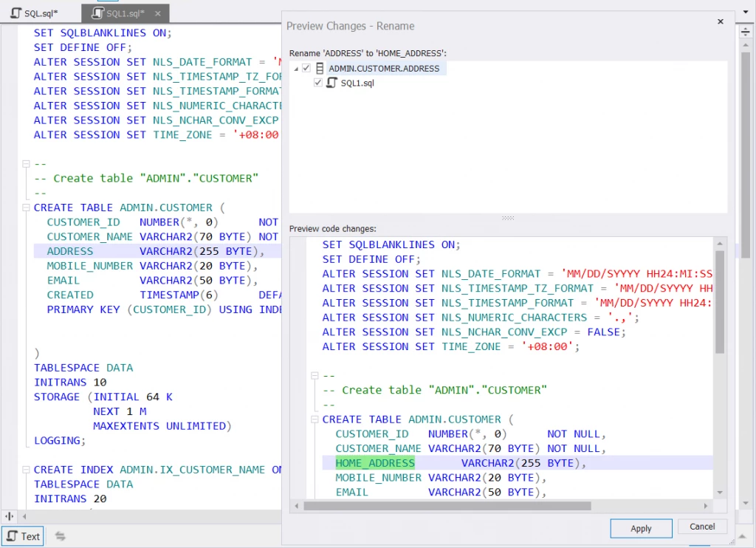Image resolution: width=756 pixels, height=548 pixels.
Task: Click preview horizontal scrollbar left arrow
Action: click(297, 506)
